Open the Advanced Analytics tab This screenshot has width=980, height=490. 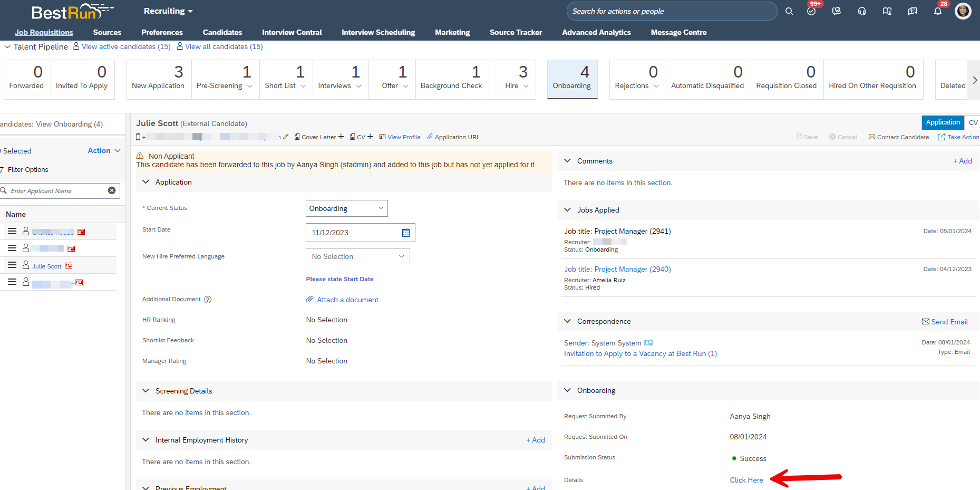596,32
